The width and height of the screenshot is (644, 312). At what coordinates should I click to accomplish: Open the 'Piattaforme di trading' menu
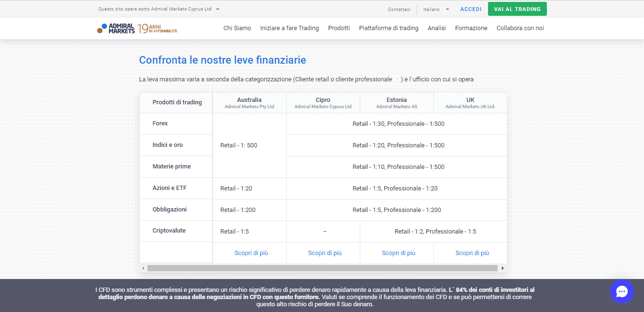pos(389,28)
